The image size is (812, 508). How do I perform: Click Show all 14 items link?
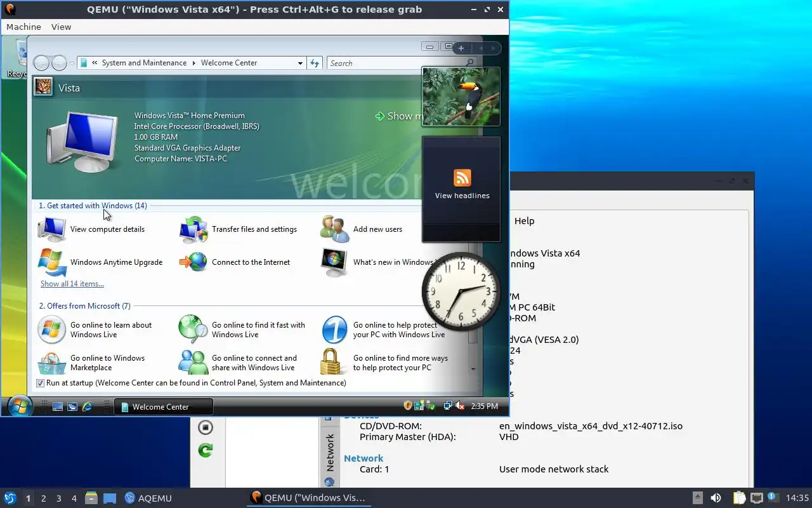72,284
